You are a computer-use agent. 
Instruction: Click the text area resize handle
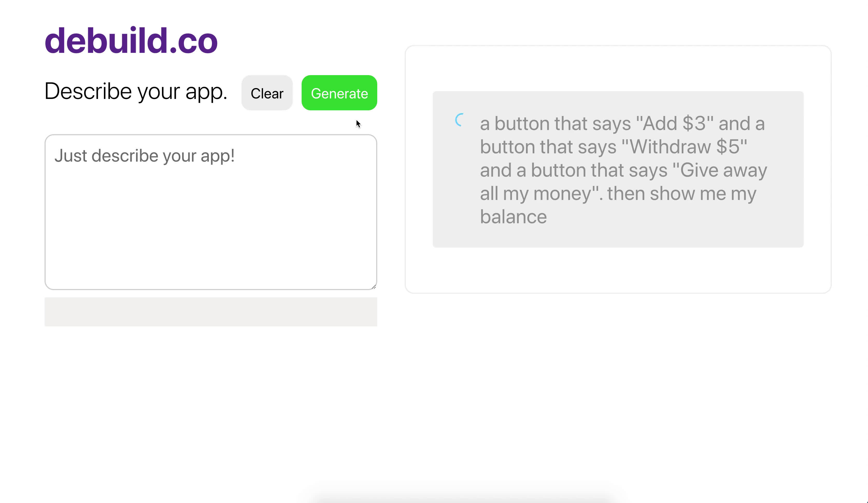pyautogui.click(x=374, y=286)
